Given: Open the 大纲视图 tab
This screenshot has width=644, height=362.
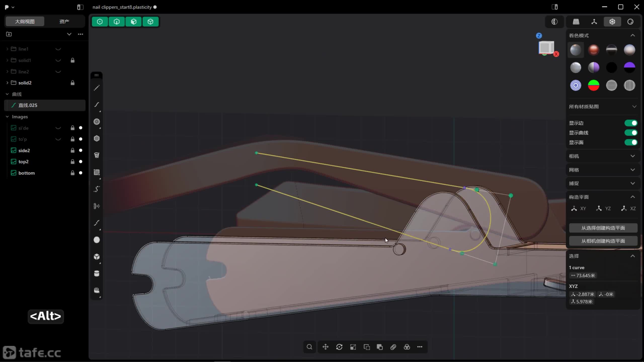Looking at the screenshot, I should click(x=25, y=21).
